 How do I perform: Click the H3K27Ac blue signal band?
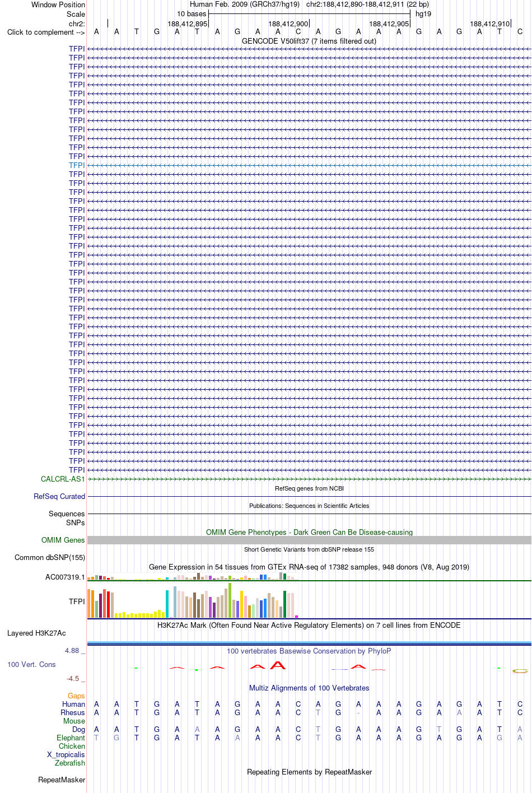click(x=309, y=643)
